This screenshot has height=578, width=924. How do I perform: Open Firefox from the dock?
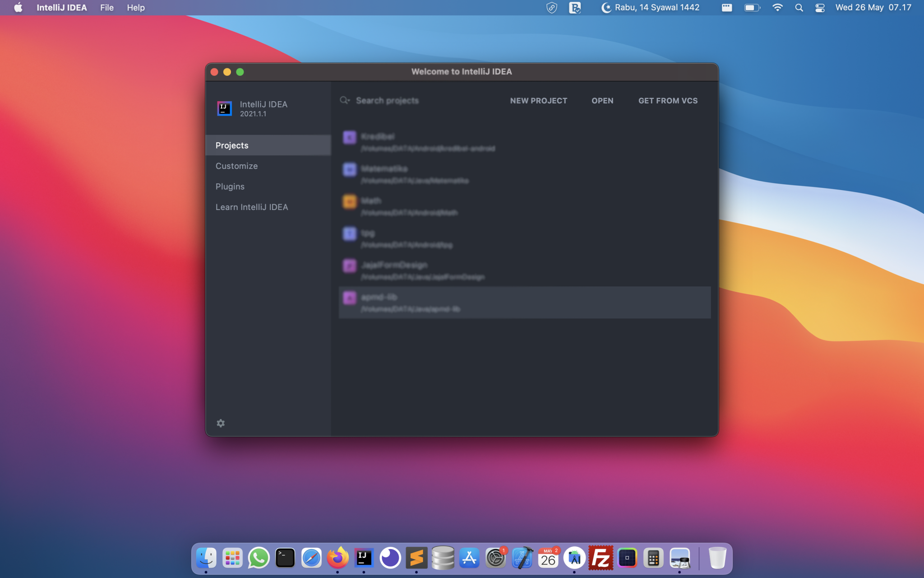(x=337, y=558)
